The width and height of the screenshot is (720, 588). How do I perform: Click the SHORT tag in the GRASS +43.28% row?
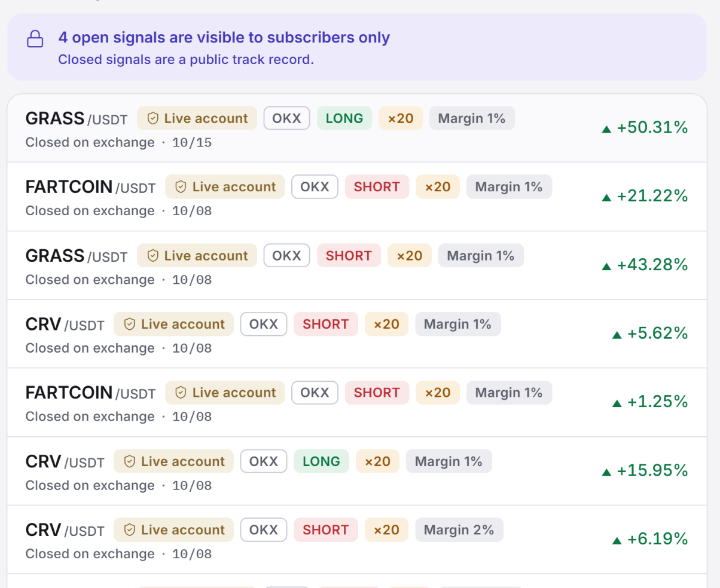[x=349, y=256]
